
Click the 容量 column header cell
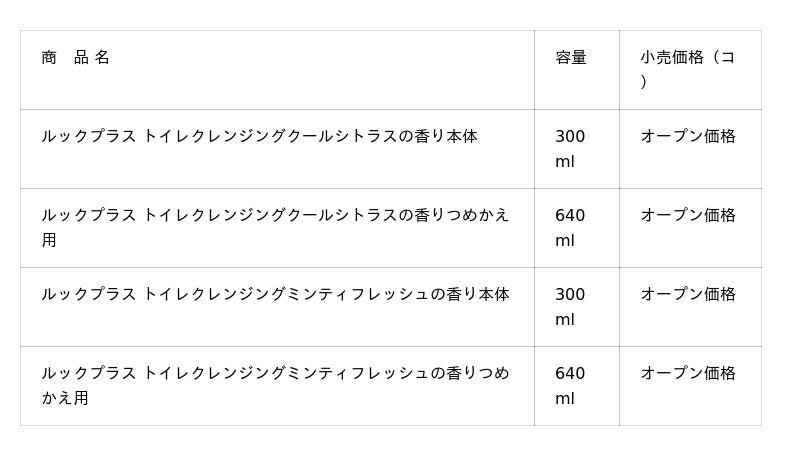tap(571, 58)
